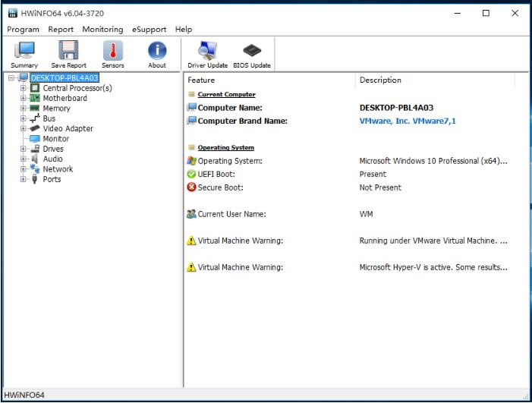Click the red Secure Boot cross icon
This screenshot has width=532, height=403.
tap(191, 187)
